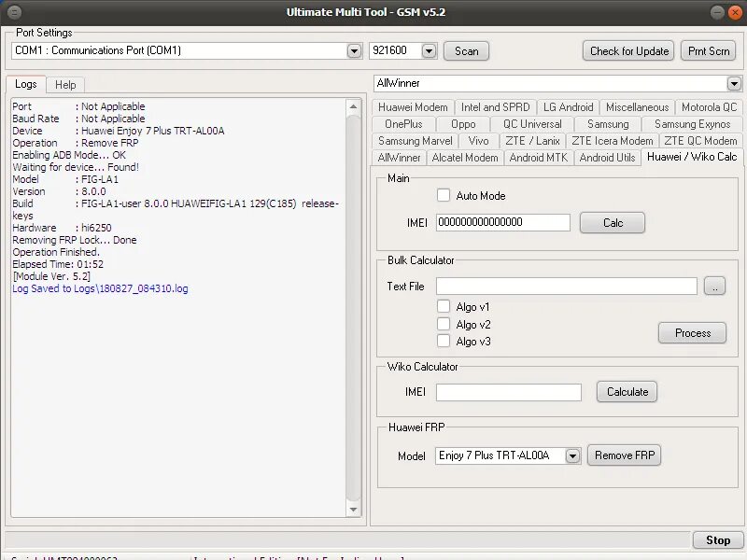
Task: Click the Calc button
Action: tap(613, 223)
